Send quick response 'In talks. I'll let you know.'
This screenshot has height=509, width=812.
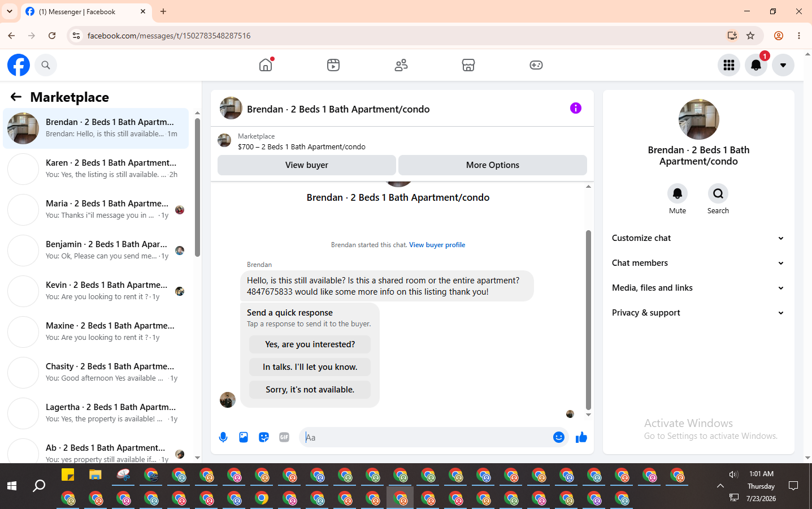(310, 367)
